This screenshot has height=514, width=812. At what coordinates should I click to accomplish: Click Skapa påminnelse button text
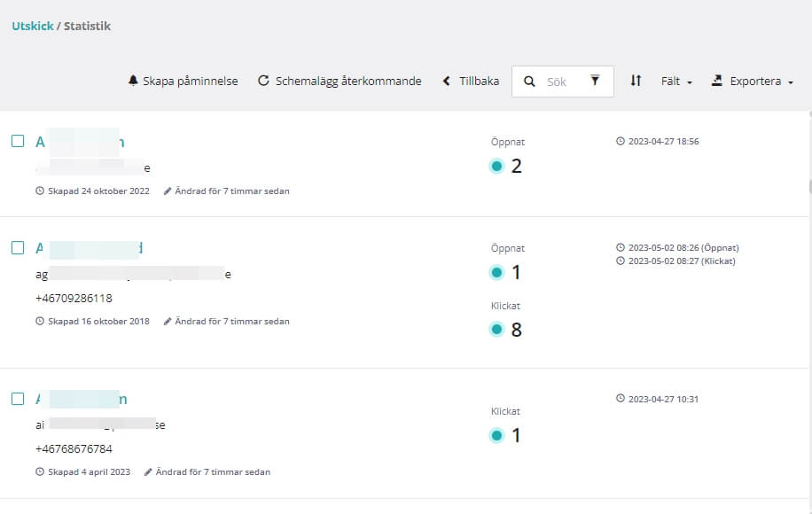pyautogui.click(x=191, y=82)
